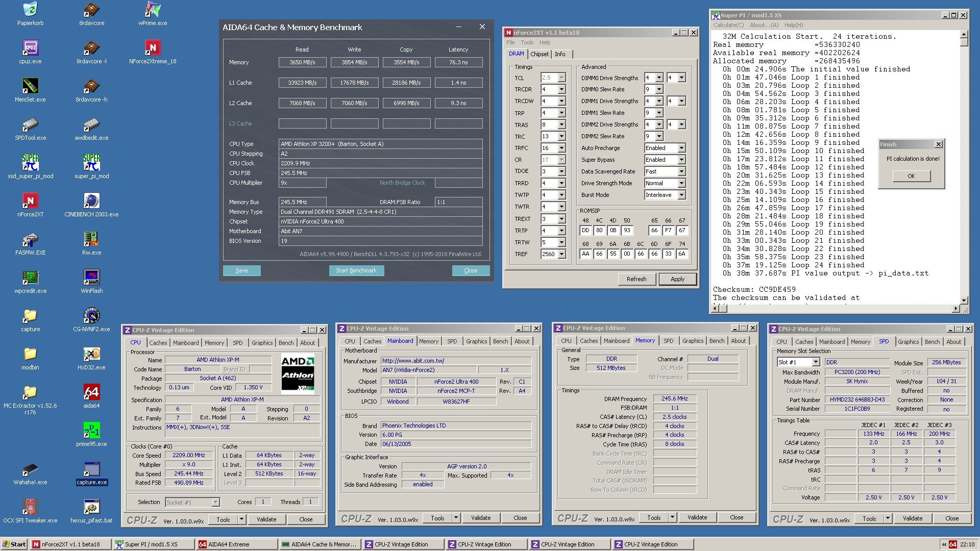The width and height of the screenshot is (980, 551).
Task: Click Apply in nForce2XT
Action: [677, 279]
